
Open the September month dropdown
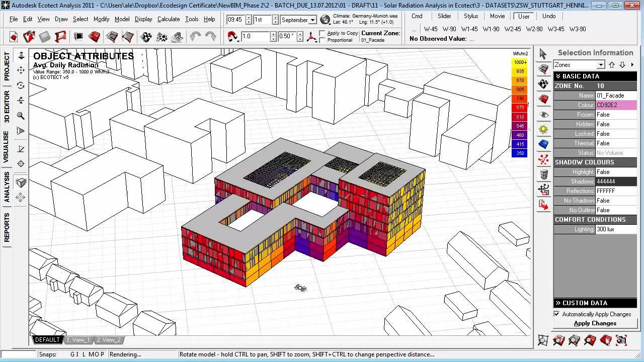(x=312, y=20)
